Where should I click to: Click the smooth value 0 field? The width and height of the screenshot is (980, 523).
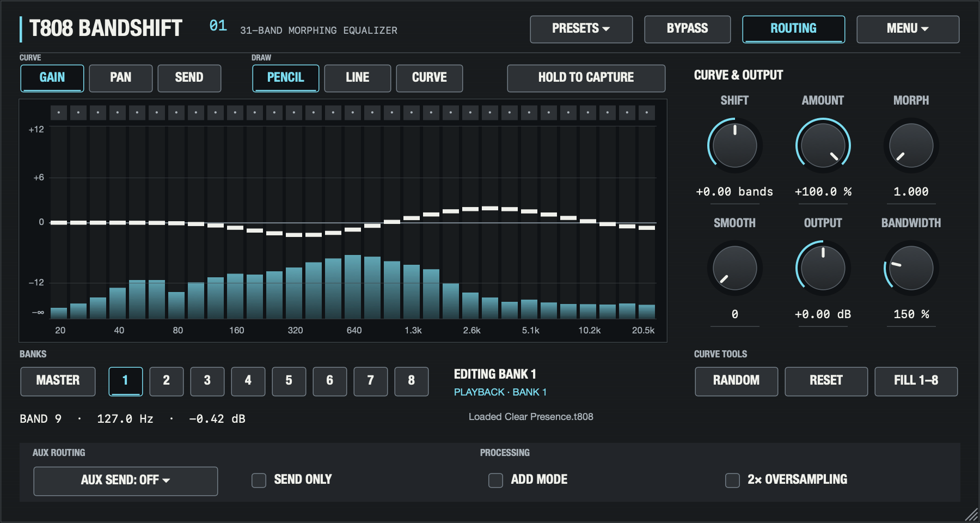pyautogui.click(x=734, y=314)
